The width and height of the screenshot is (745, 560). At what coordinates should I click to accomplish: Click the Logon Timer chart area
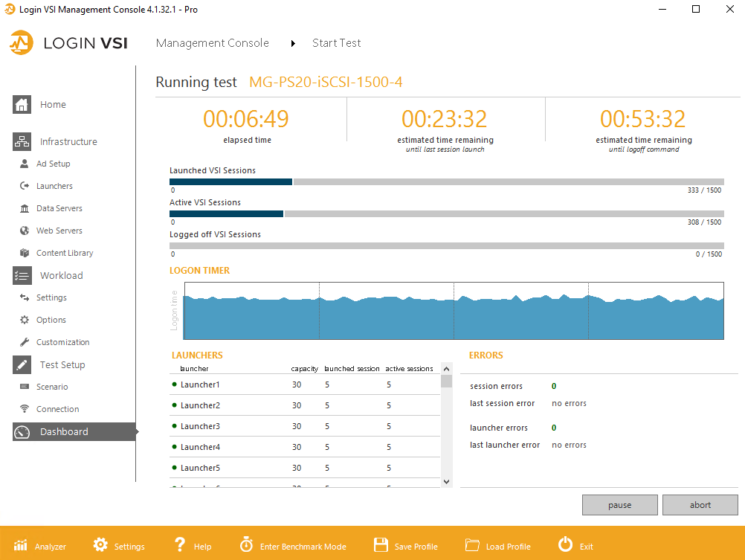pyautogui.click(x=454, y=311)
